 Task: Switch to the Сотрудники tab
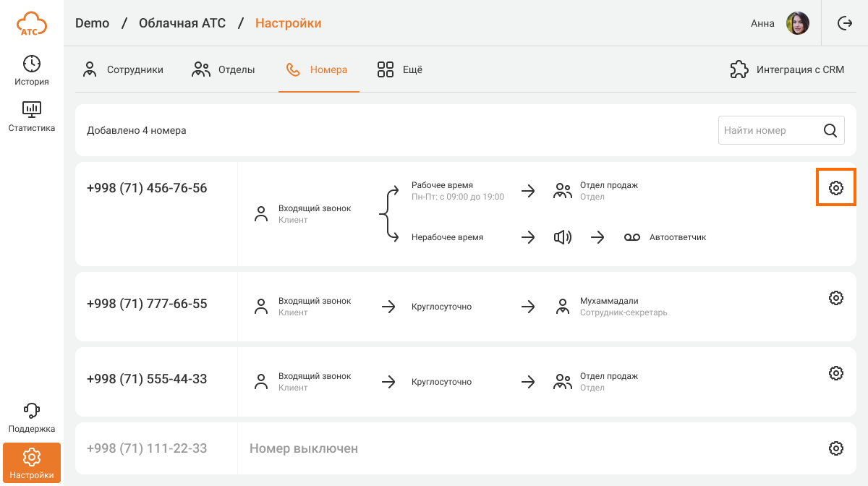(x=123, y=70)
